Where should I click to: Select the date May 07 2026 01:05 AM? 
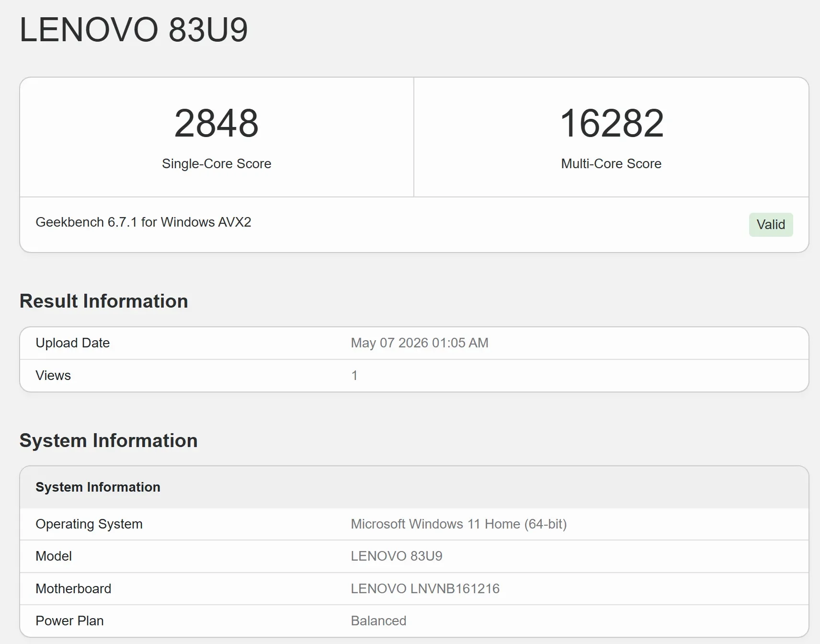pyautogui.click(x=420, y=343)
